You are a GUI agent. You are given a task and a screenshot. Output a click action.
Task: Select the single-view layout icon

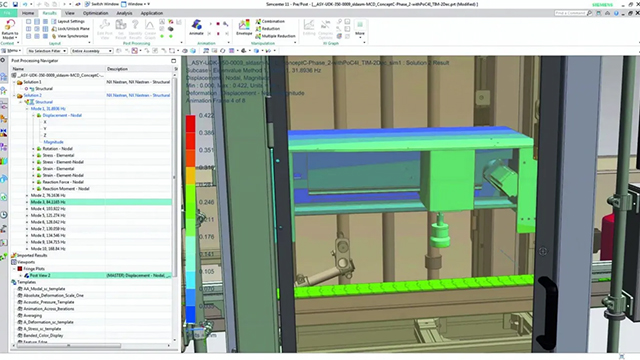tap(29, 21)
